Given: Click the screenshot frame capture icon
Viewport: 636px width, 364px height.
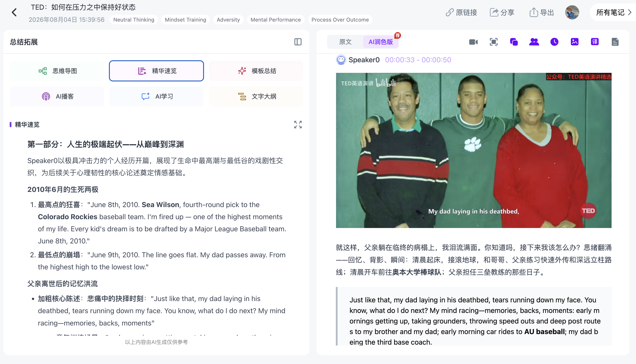Looking at the screenshot, I should [493, 42].
